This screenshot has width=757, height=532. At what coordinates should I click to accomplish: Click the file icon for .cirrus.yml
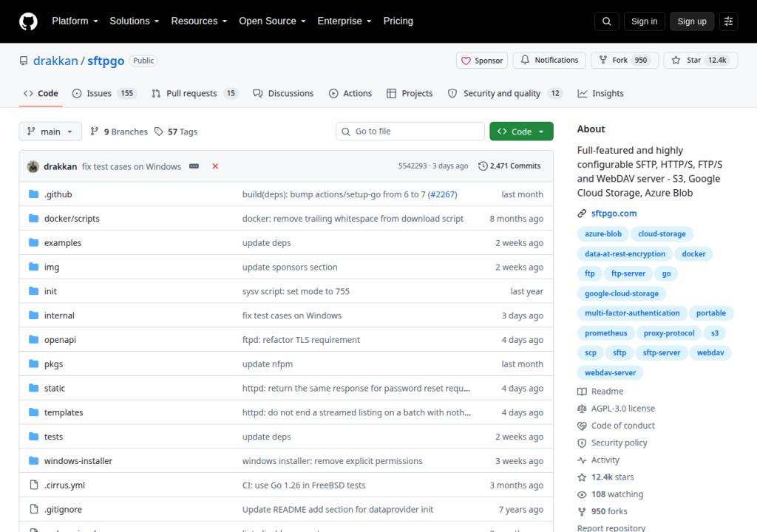34,485
